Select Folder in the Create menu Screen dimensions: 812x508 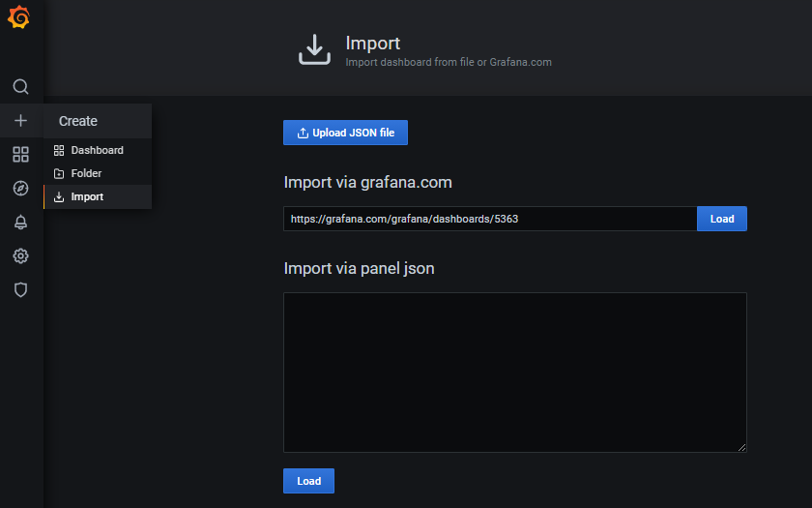(98, 173)
